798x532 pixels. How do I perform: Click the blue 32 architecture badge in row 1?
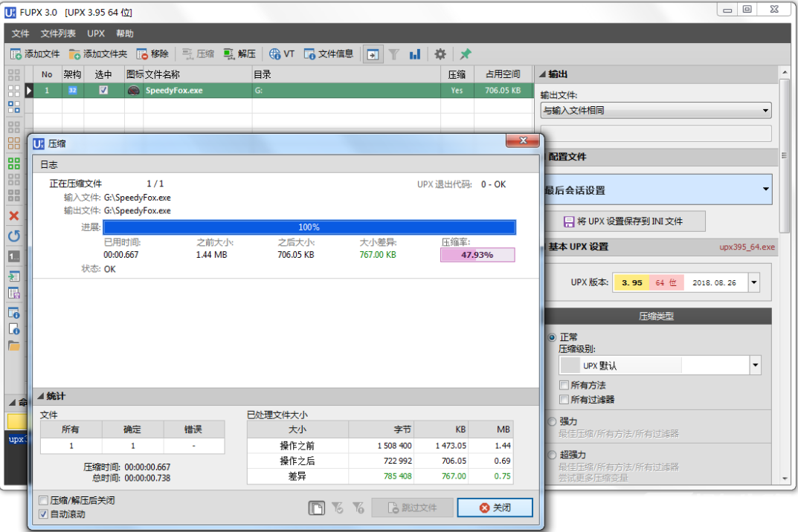point(73,91)
